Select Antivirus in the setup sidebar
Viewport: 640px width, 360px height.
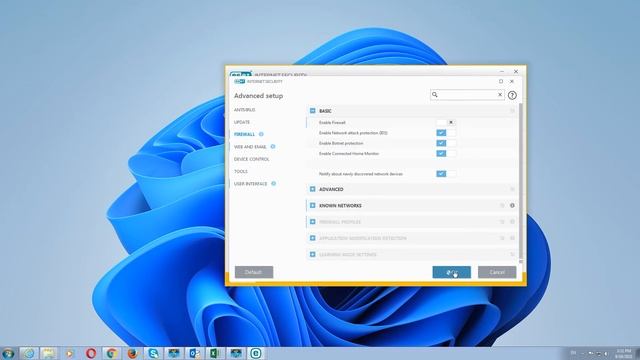244,110
